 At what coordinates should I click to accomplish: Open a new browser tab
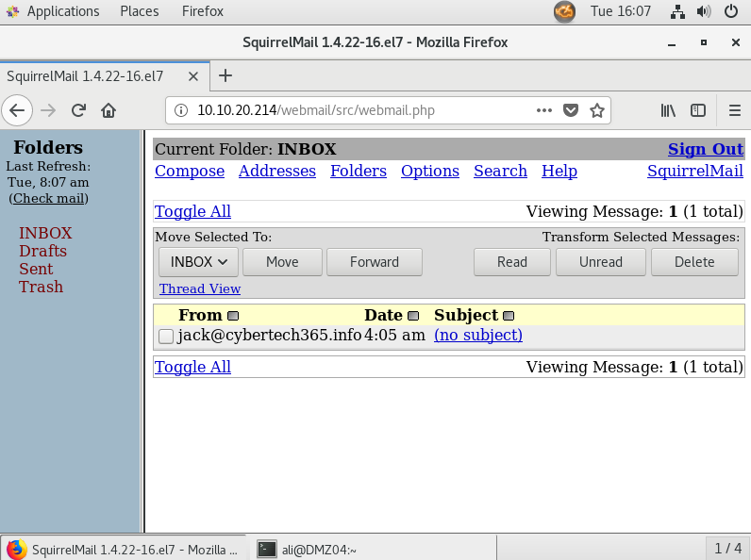click(225, 75)
